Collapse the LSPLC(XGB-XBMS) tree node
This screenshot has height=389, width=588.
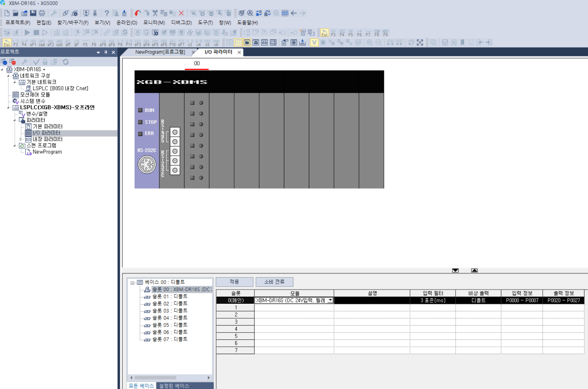(x=9, y=107)
